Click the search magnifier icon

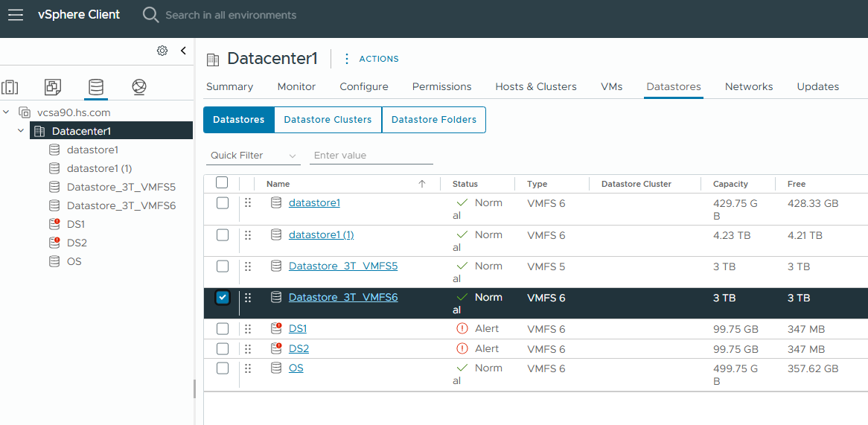click(x=150, y=15)
